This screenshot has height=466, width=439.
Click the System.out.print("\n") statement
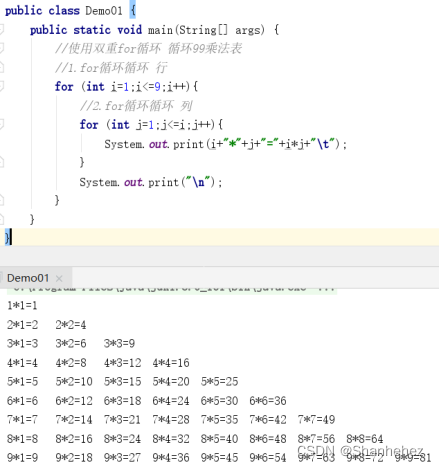(x=150, y=182)
